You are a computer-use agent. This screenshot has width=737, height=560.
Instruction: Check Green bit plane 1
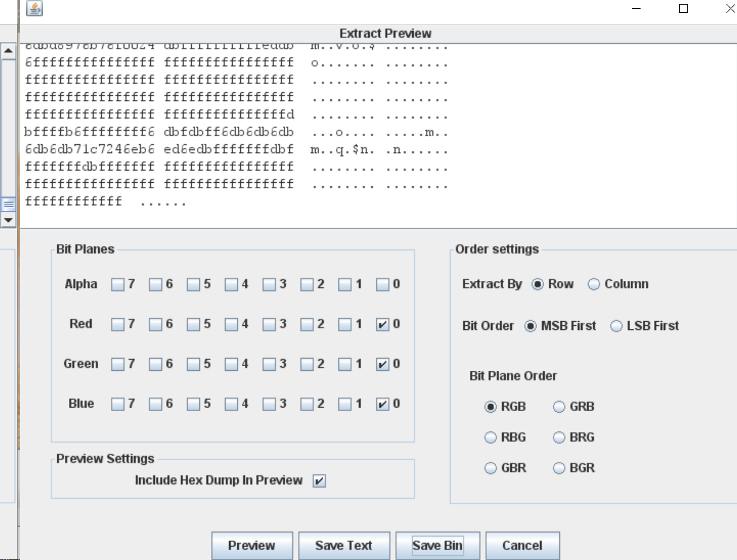pos(345,364)
